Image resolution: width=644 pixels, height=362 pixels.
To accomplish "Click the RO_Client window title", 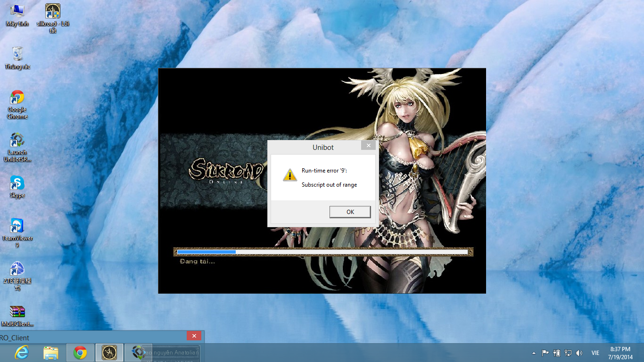I will [x=15, y=338].
